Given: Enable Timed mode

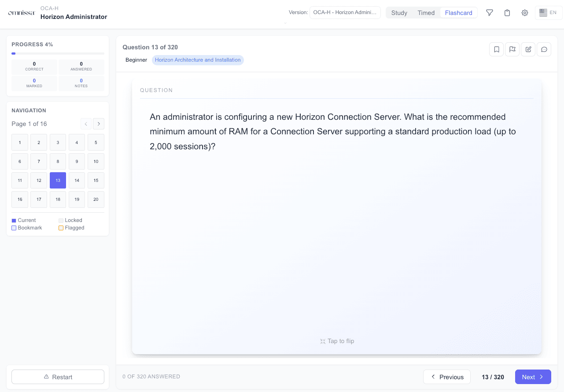Looking at the screenshot, I should tap(425, 13).
